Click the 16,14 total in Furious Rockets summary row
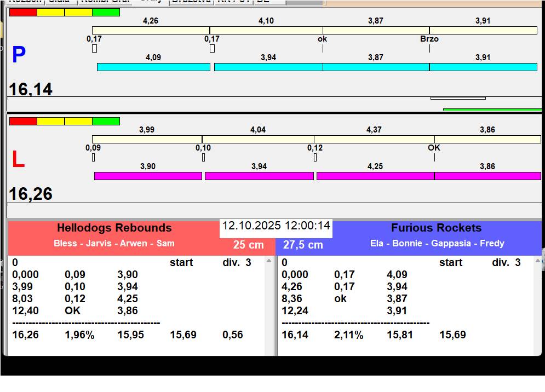Screen dimensions: 545x392 pos(295,335)
